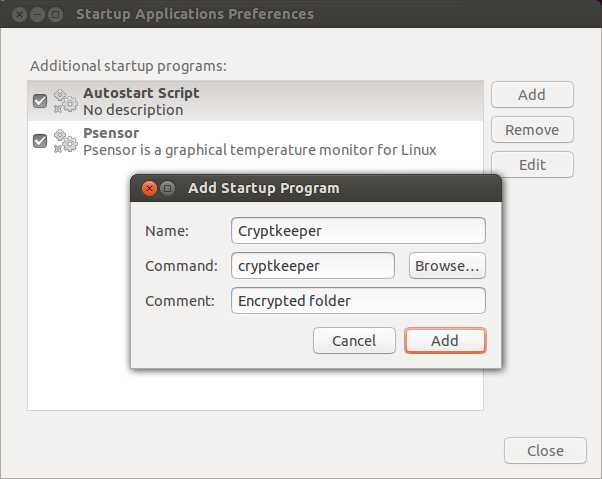
Task: Minimize the Startup Applications Preferences window
Action: [x=36, y=15]
